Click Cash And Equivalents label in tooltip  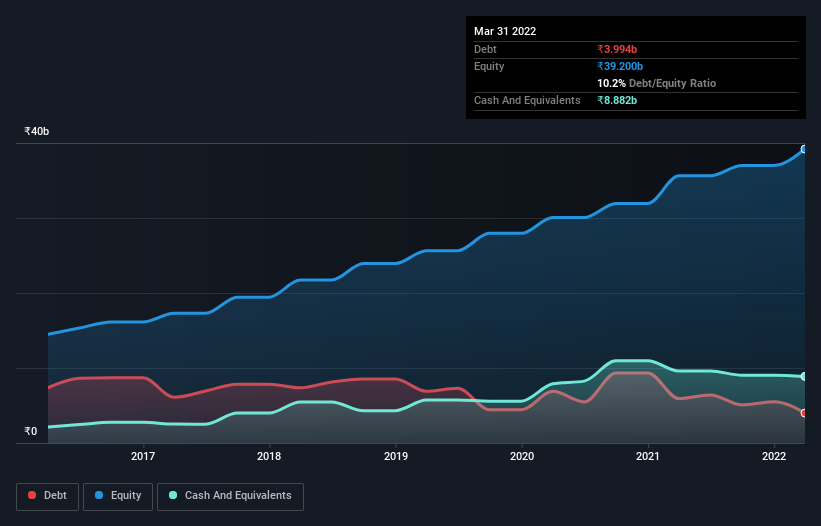(527, 100)
